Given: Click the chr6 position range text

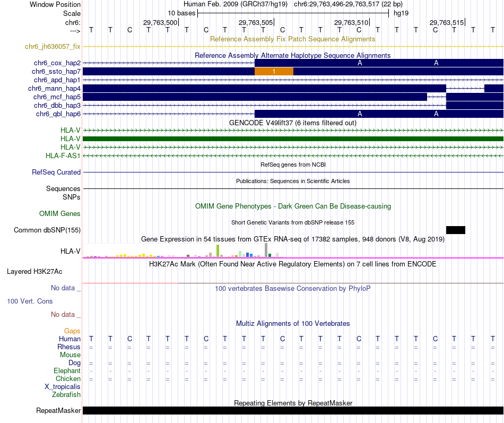Looking at the screenshot, I should click(x=348, y=4).
